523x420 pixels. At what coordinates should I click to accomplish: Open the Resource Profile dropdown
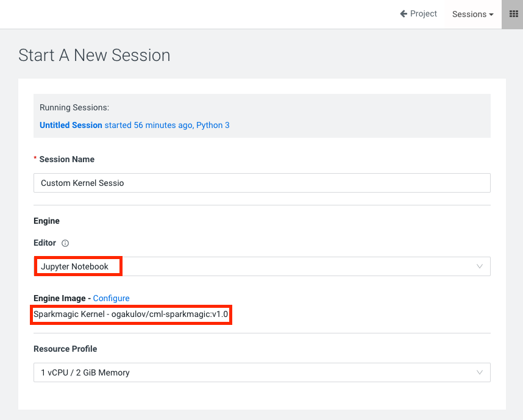(262, 372)
